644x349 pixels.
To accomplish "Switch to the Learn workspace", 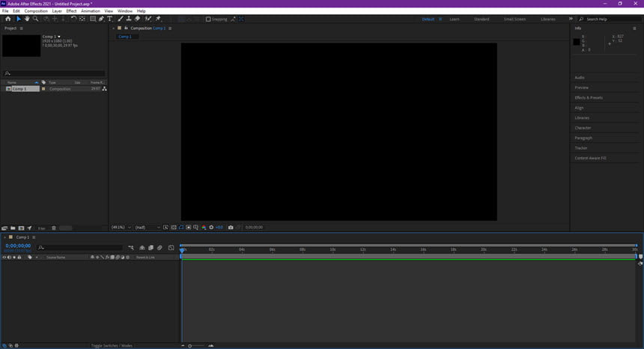I will [x=455, y=19].
